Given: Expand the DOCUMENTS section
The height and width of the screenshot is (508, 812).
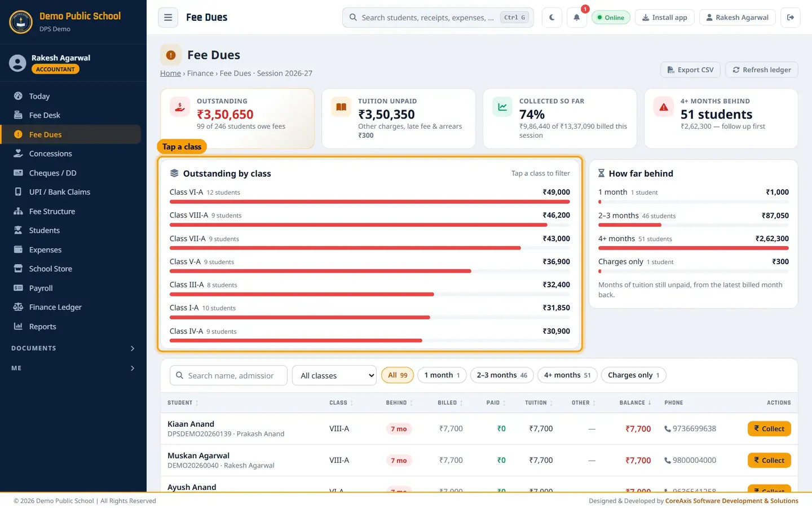Looking at the screenshot, I should coord(73,348).
